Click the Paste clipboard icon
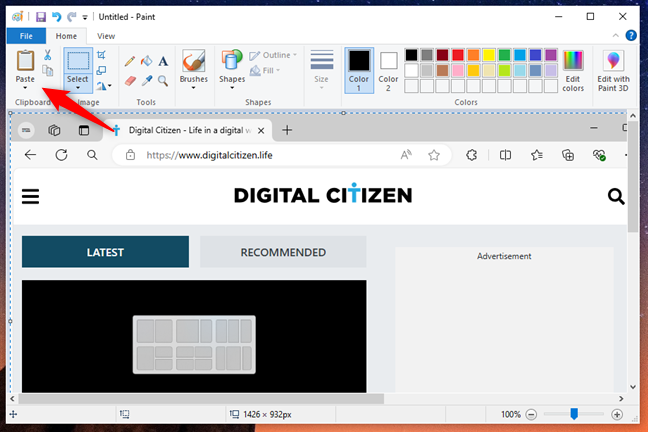This screenshot has width=648, height=432. click(25, 61)
